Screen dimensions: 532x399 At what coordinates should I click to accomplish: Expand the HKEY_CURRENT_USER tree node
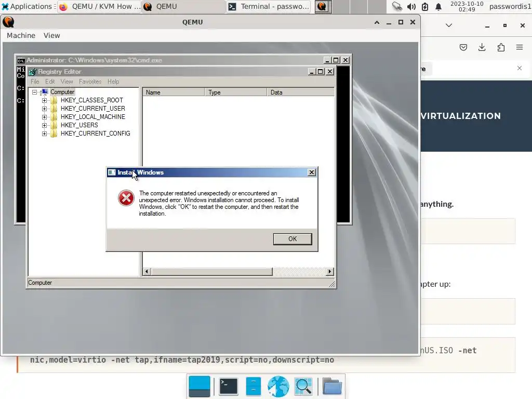click(44, 109)
